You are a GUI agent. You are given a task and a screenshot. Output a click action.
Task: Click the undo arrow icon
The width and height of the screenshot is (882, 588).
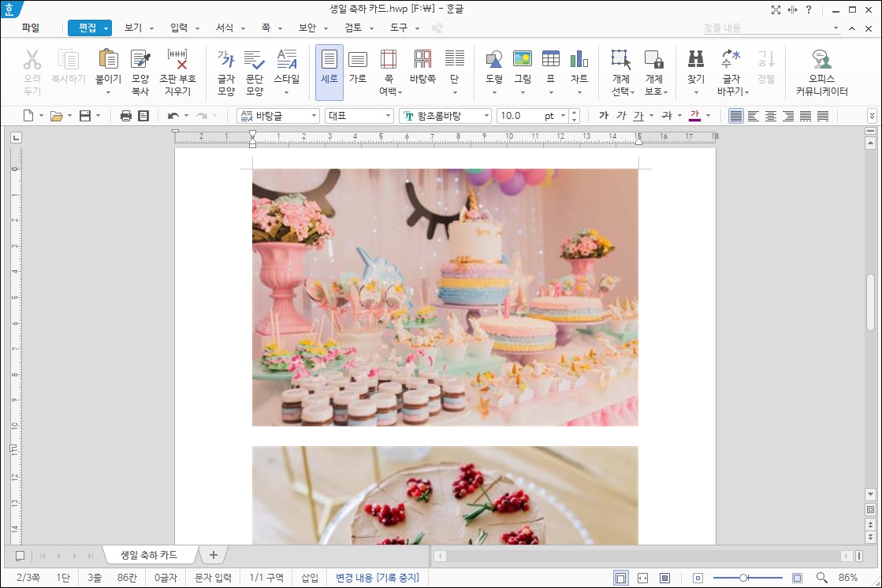173,116
